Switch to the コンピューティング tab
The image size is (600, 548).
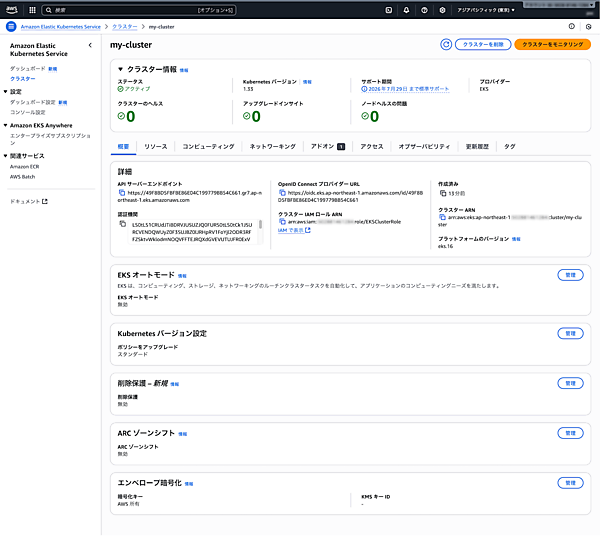coord(208,146)
